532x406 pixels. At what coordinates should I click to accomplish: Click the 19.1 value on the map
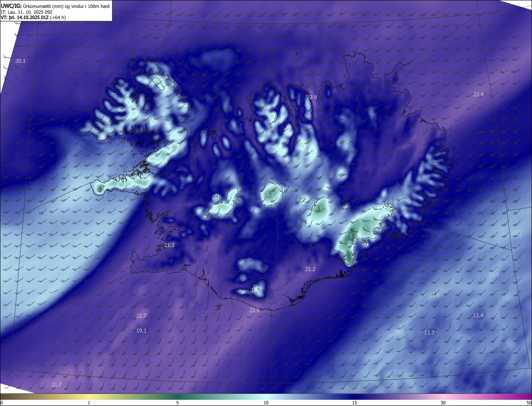[x=141, y=331]
